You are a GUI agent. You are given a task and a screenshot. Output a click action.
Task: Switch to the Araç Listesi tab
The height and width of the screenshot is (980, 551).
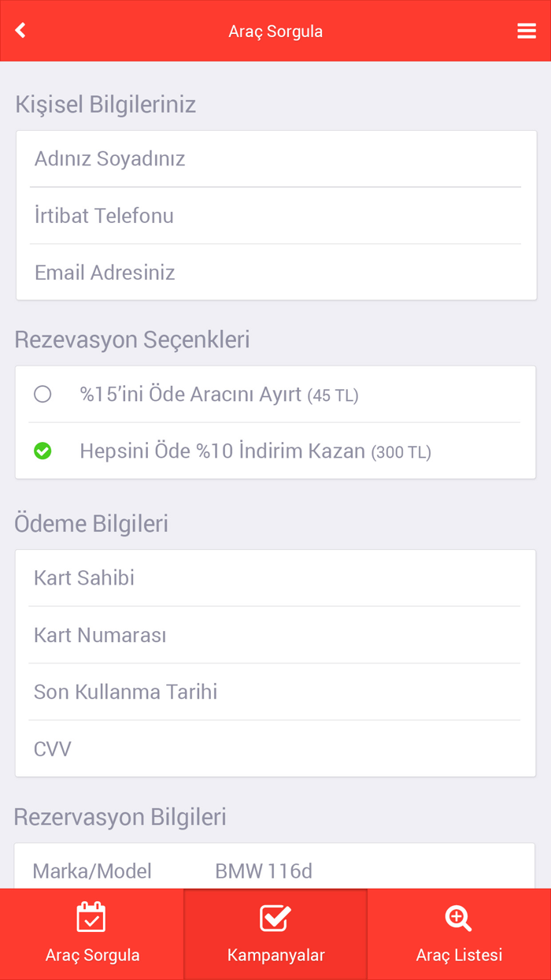pos(459,934)
